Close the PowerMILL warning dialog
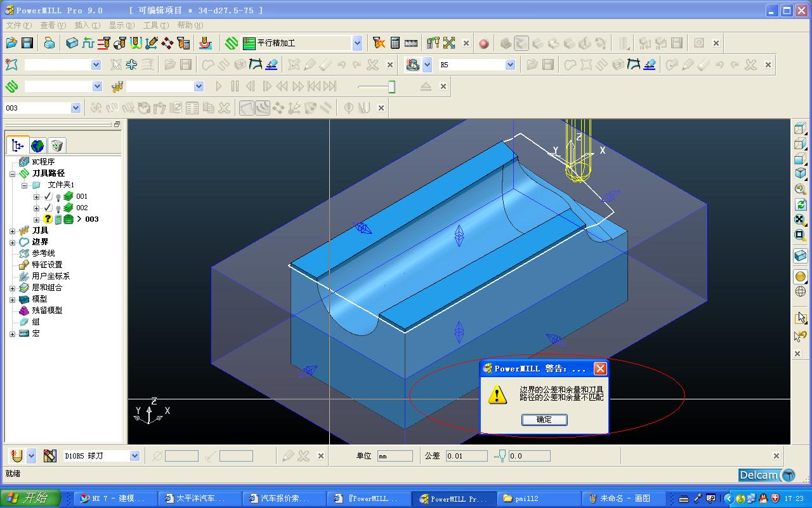The image size is (812, 508). click(600, 369)
